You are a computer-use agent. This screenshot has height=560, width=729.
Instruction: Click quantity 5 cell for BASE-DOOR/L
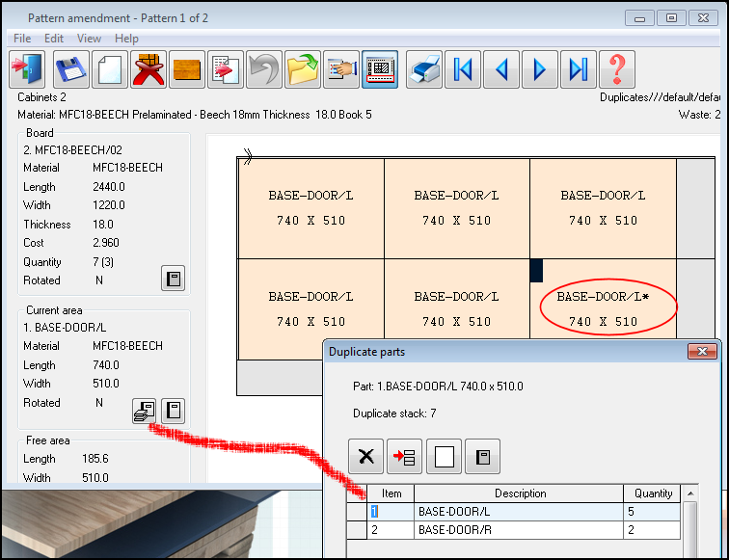(x=652, y=512)
